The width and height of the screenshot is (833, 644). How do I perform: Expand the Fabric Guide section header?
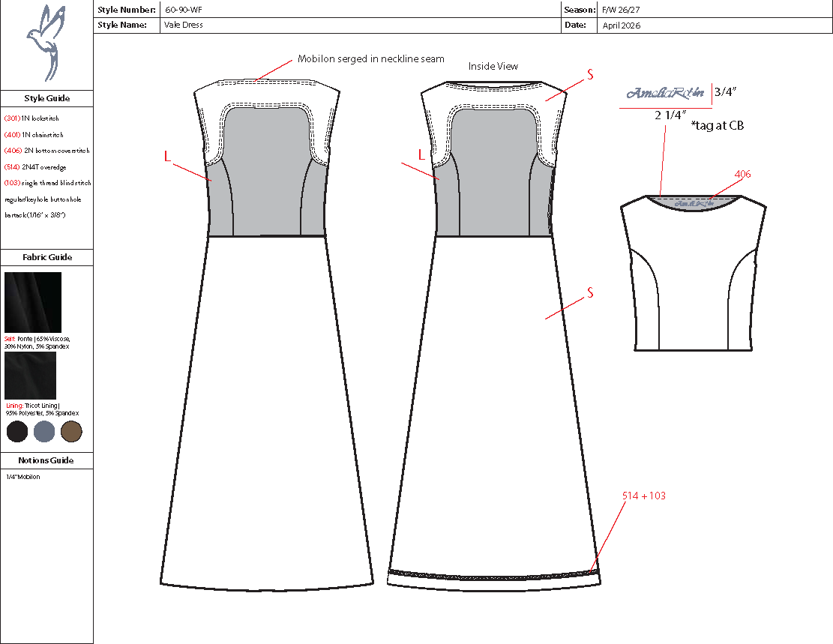point(46,257)
